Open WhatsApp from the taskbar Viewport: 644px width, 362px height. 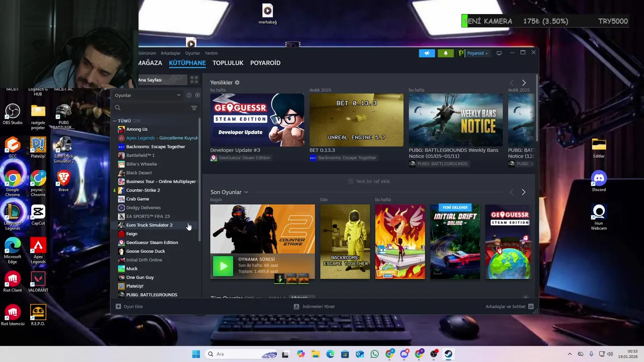pyautogui.click(x=374, y=354)
